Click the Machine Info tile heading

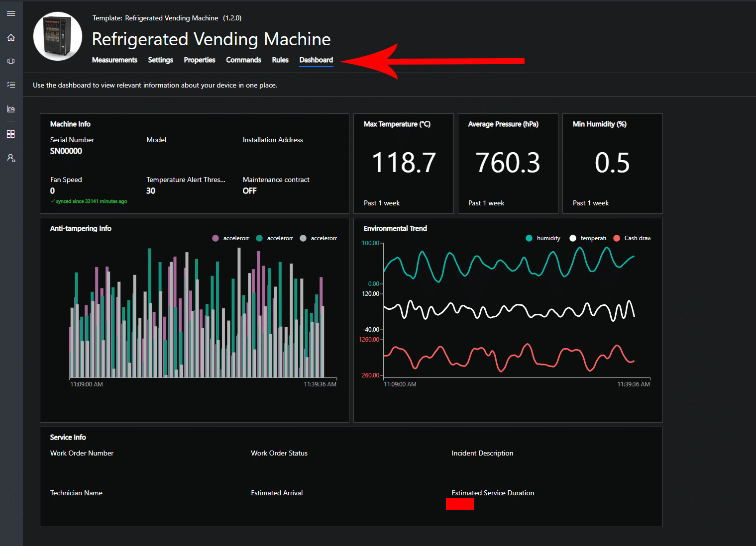70,124
